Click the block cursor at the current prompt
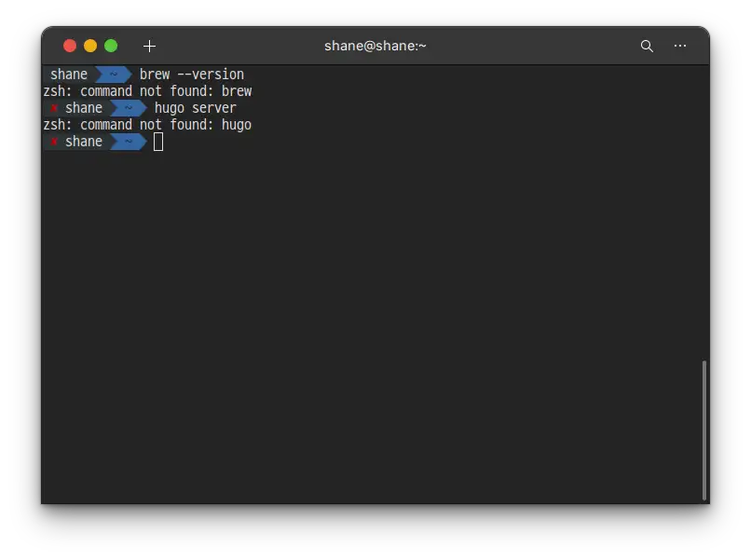 coord(158,142)
